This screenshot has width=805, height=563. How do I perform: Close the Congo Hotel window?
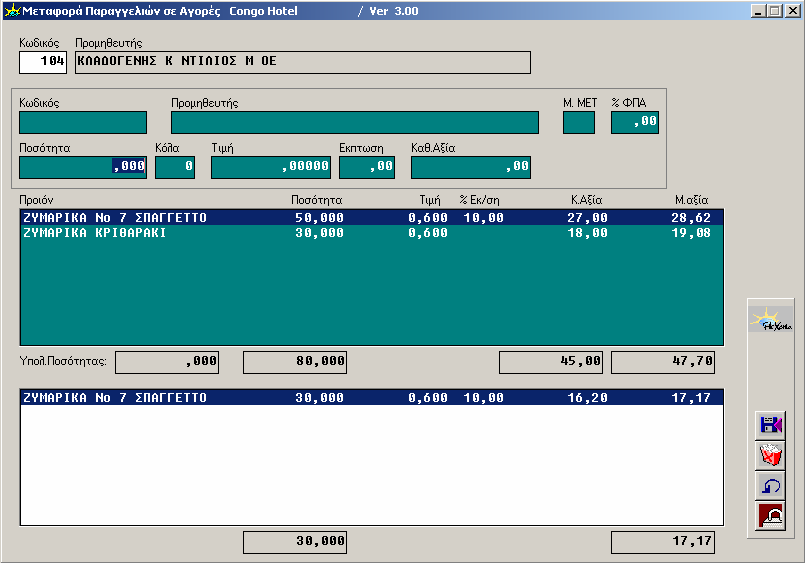click(x=792, y=11)
